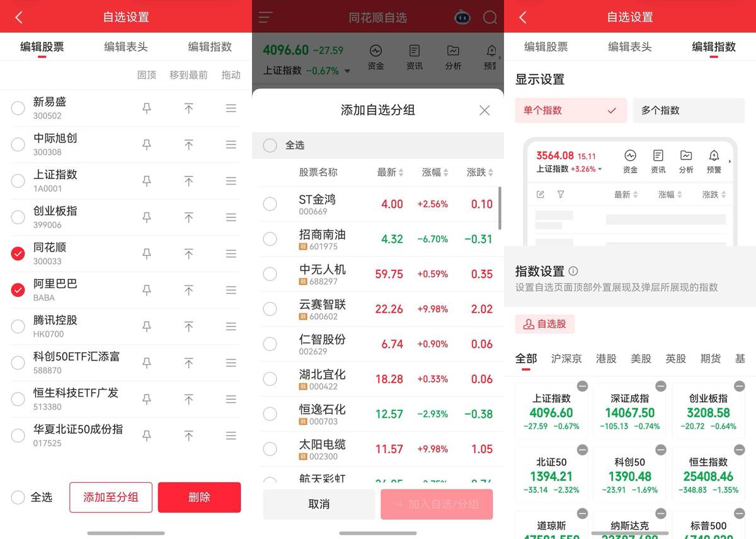
Task: Remove 科创50 index card
Action: (661, 449)
